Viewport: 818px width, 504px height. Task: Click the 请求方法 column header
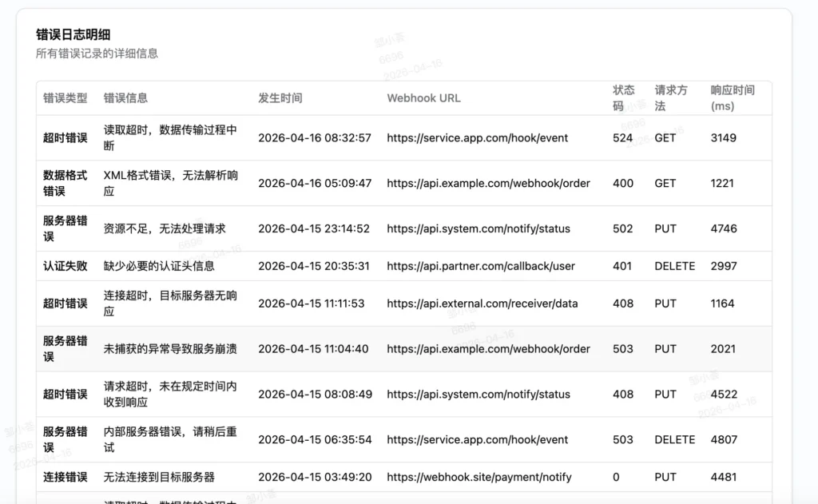coord(671,97)
